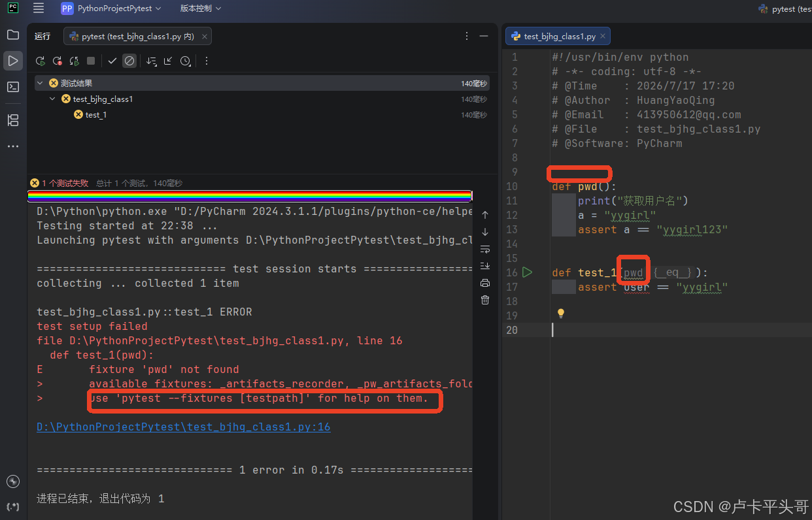This screenshot has width=812, height=520.
Task: Open the PythonProjectPytest project dropdown
Action: click(112, 8)
